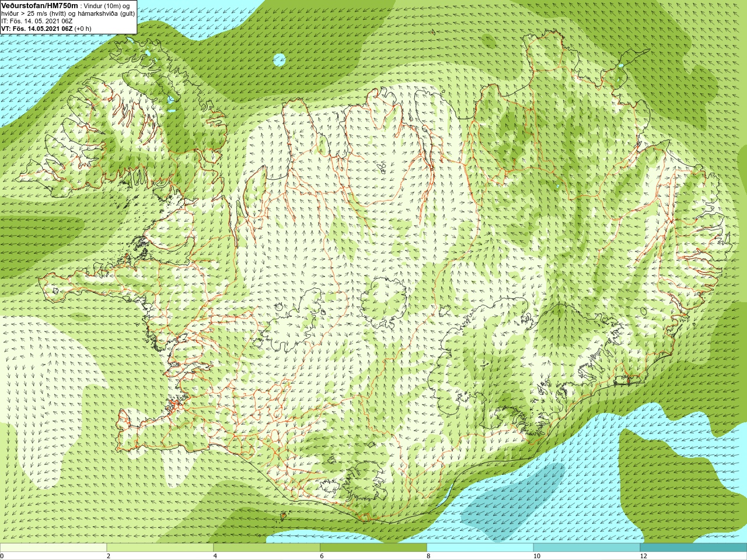Click the '8' label on the color scale
747x560 pixels.
click(x=428, y=556)
